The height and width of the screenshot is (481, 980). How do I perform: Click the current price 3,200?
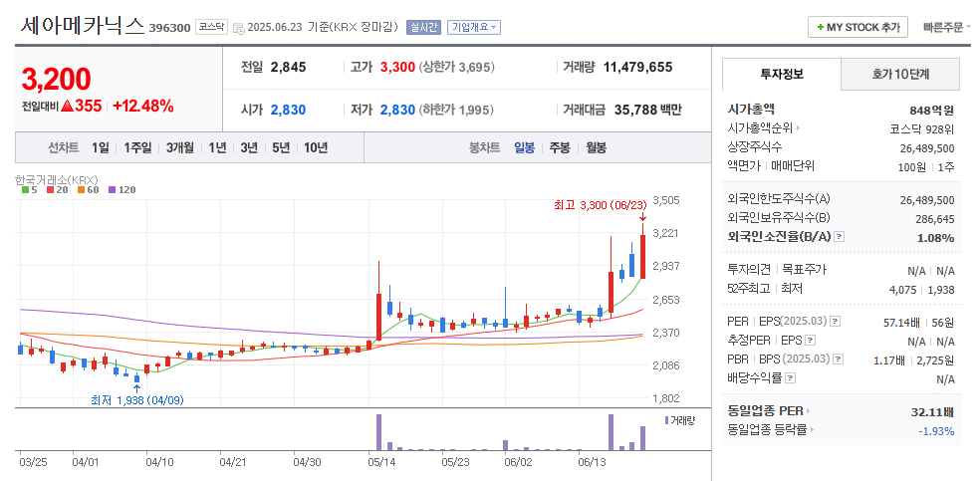(x=56, y=80)
